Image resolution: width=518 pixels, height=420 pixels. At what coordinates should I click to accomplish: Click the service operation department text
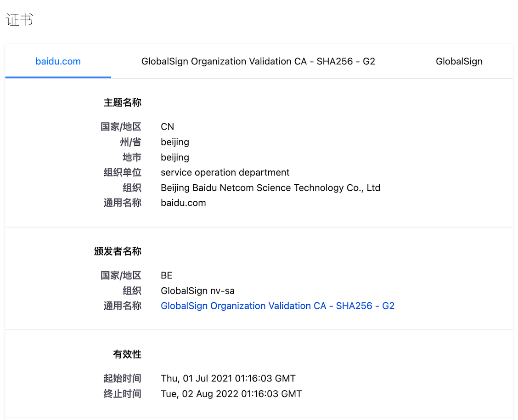[225, 172]
